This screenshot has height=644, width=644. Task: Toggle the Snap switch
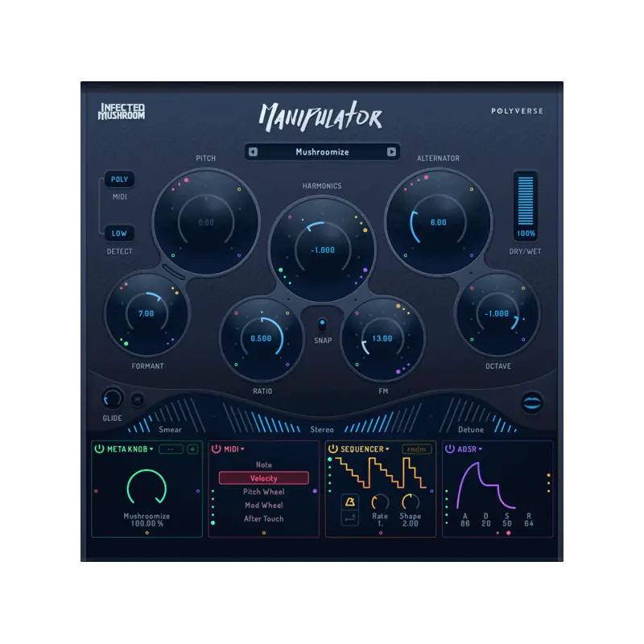pyautogui.click(x=323, y=324)
